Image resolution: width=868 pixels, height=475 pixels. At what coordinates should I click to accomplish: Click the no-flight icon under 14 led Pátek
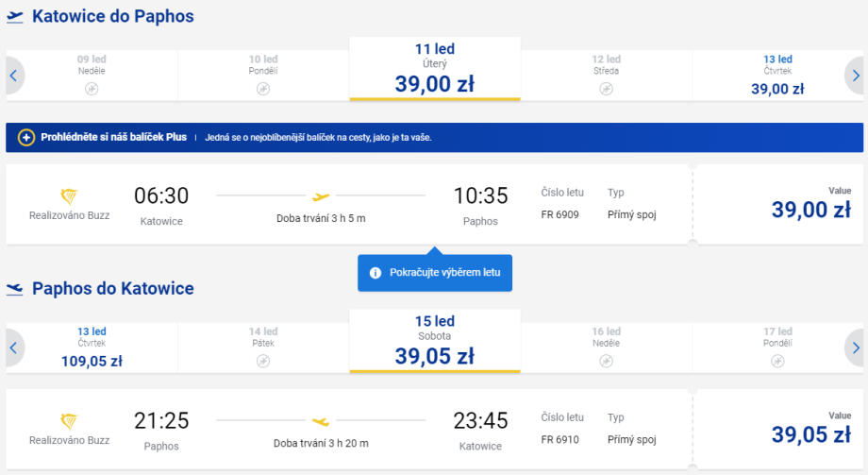click(x=263, y=361)
